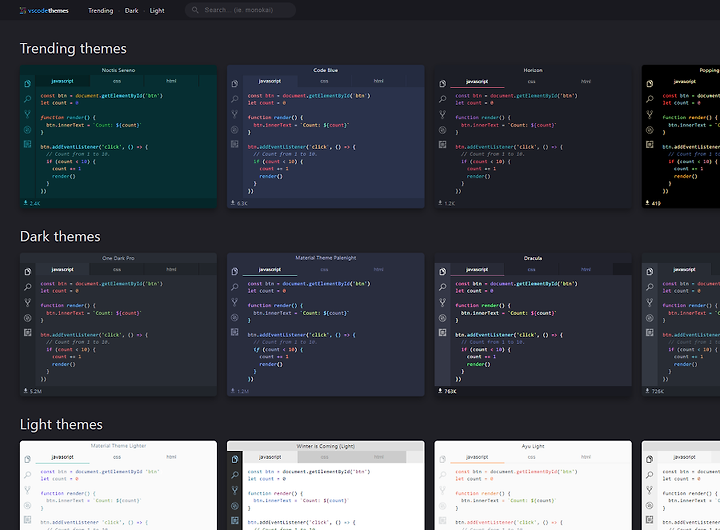Click the search icon in One Dark Pro card
Image resolution: width=720 pixels, height=530 pixels.
click(x=28, y=287)
